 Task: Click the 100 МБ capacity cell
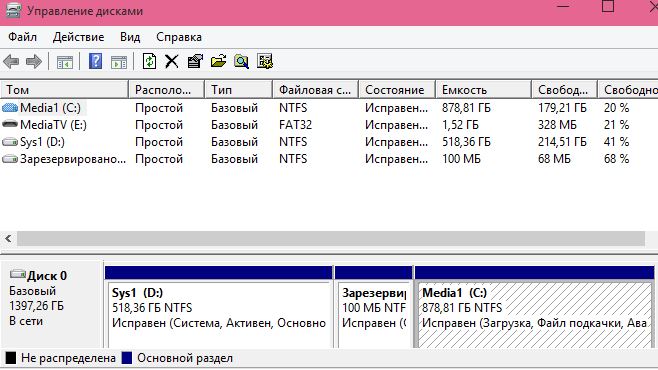(x=461, y=159)
